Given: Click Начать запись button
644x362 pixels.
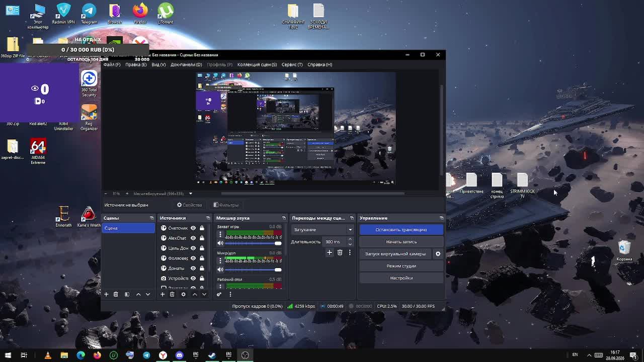Looking at the screenshot, I should 401,242.
